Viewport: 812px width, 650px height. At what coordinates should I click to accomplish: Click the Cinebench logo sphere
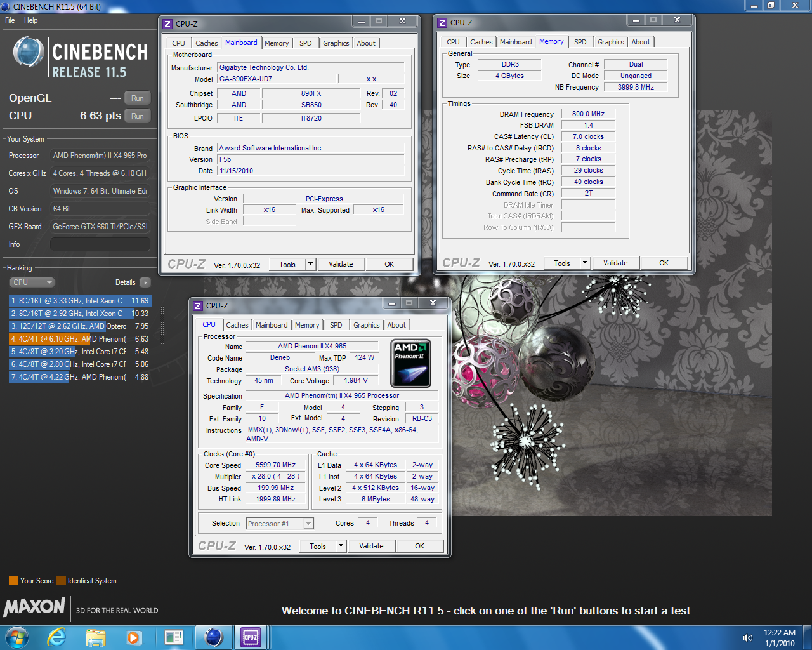pos(28,52)
